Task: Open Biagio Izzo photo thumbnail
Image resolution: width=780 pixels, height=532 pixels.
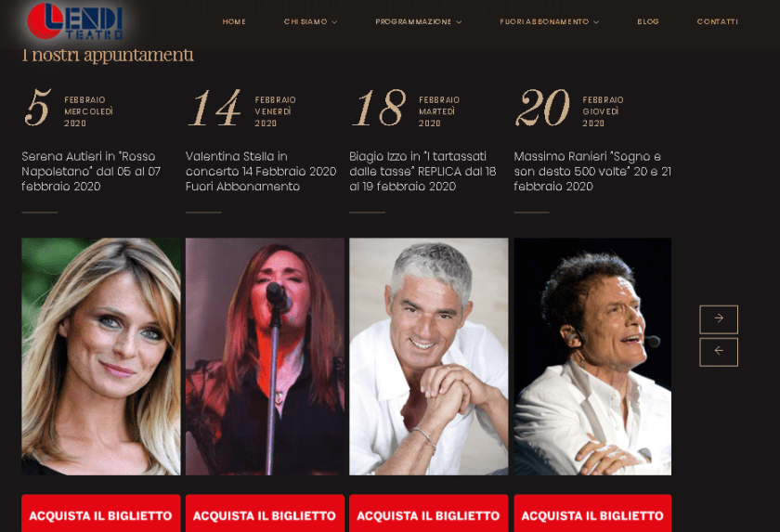Action: (428, 356)
